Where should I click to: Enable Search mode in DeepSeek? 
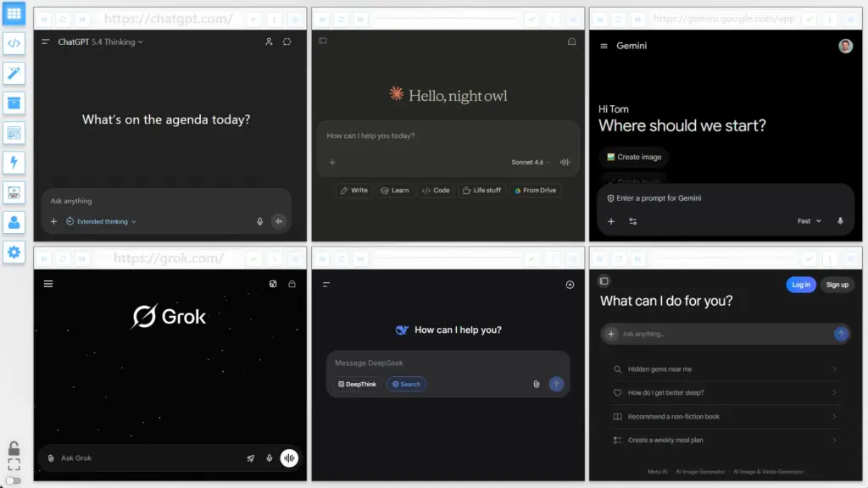click(405, 384)
